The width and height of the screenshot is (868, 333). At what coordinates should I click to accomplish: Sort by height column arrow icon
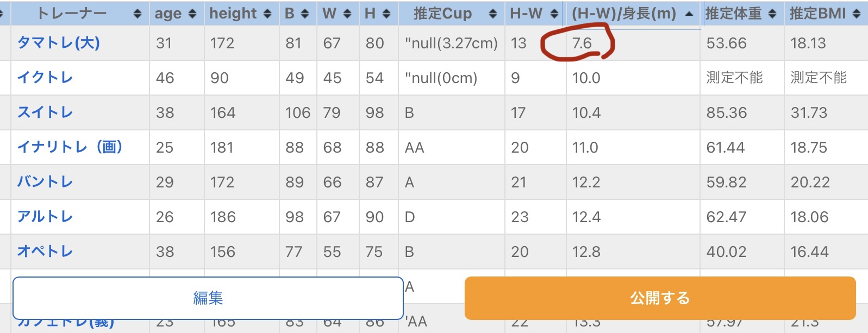(267, 14)
